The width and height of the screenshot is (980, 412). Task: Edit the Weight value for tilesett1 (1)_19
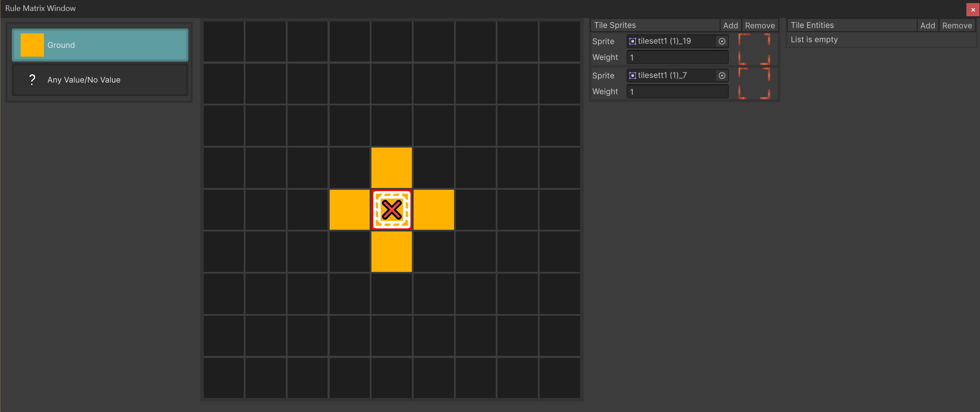(x=677, y=57)
